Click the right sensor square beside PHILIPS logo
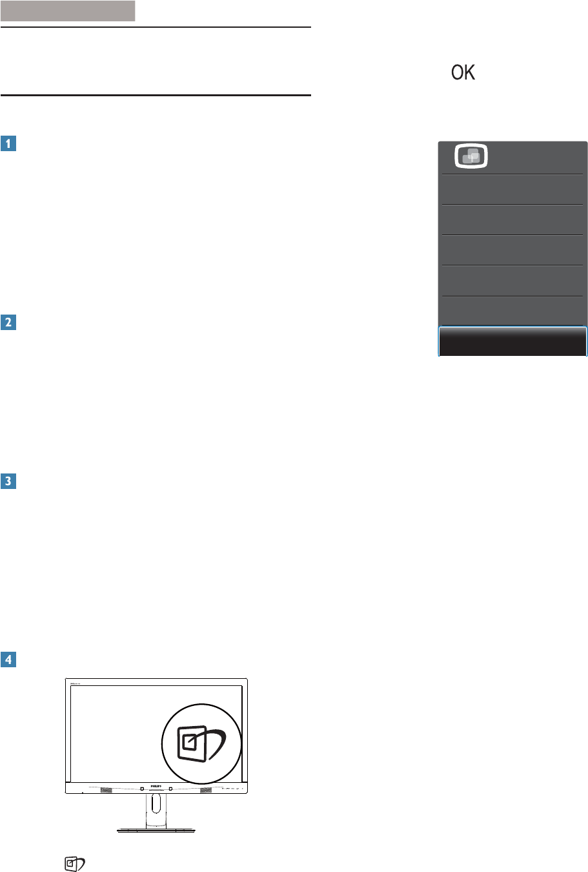This screenshot has width=588, height=872. tap(171, 788)
